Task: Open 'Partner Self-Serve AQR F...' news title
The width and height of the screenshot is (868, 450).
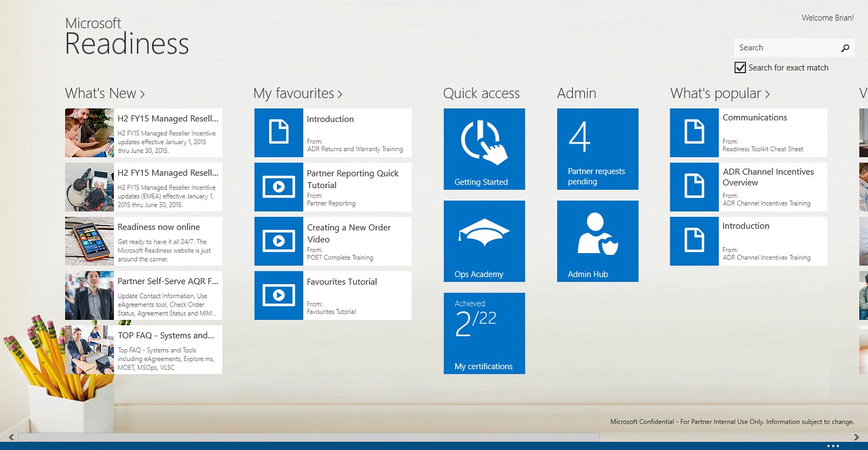Action: click(x=168, y=281)
